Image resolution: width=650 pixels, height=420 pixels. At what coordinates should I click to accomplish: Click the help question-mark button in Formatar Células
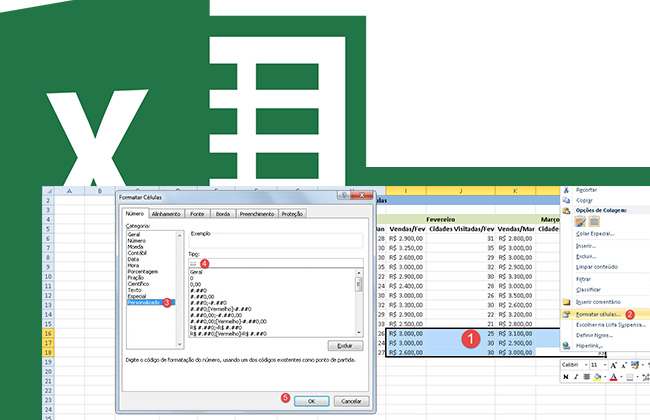(343, 195)
